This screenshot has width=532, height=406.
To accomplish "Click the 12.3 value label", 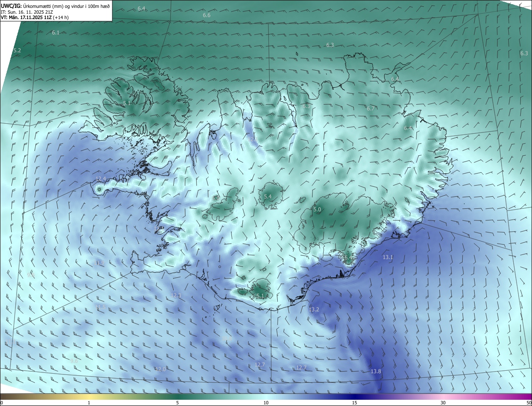I will click(176, 296).
